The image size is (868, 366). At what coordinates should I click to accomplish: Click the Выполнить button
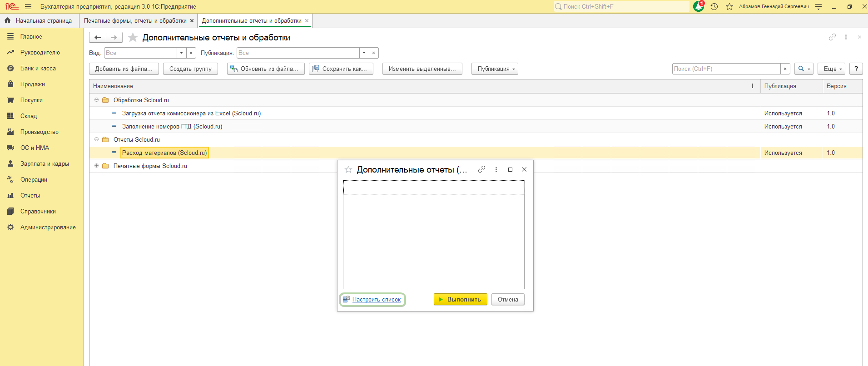(x=461, y=299)
